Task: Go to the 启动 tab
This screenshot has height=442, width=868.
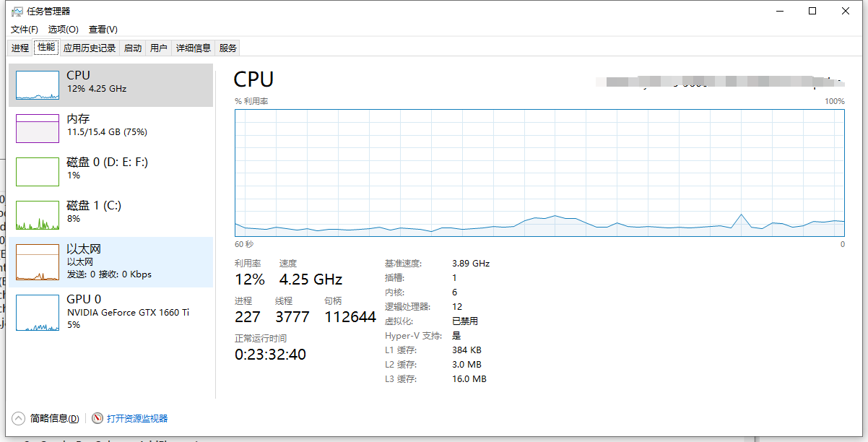Action: click(133, 48)
